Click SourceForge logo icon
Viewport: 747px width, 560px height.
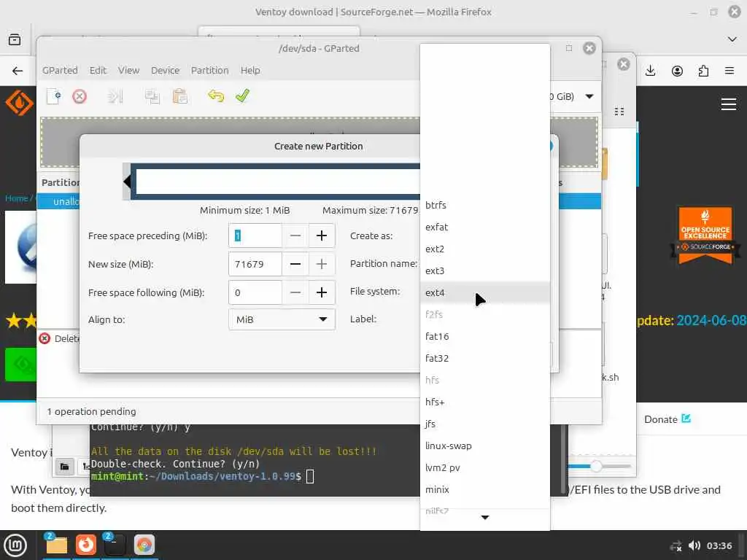point(19,103)
